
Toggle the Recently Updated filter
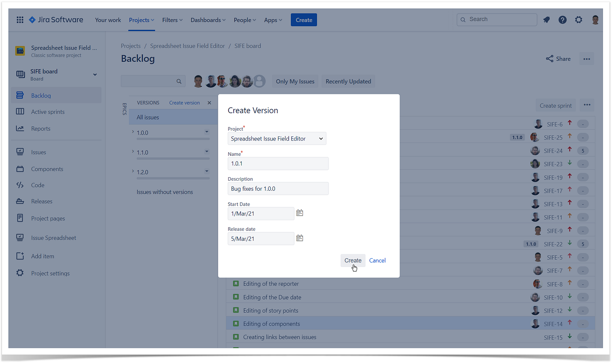pos(348,81)
